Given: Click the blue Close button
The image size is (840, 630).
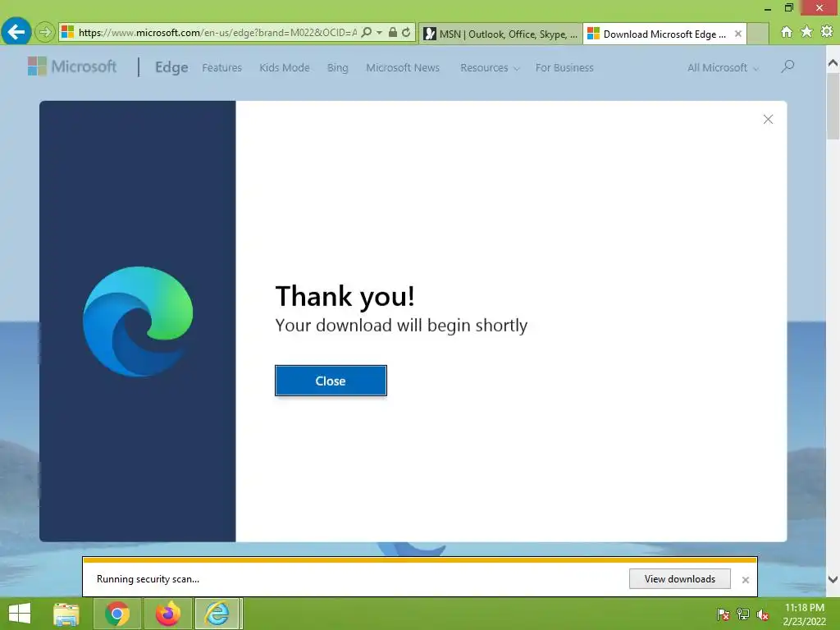Looking at the screenshot, I should [x=331, y=381].
